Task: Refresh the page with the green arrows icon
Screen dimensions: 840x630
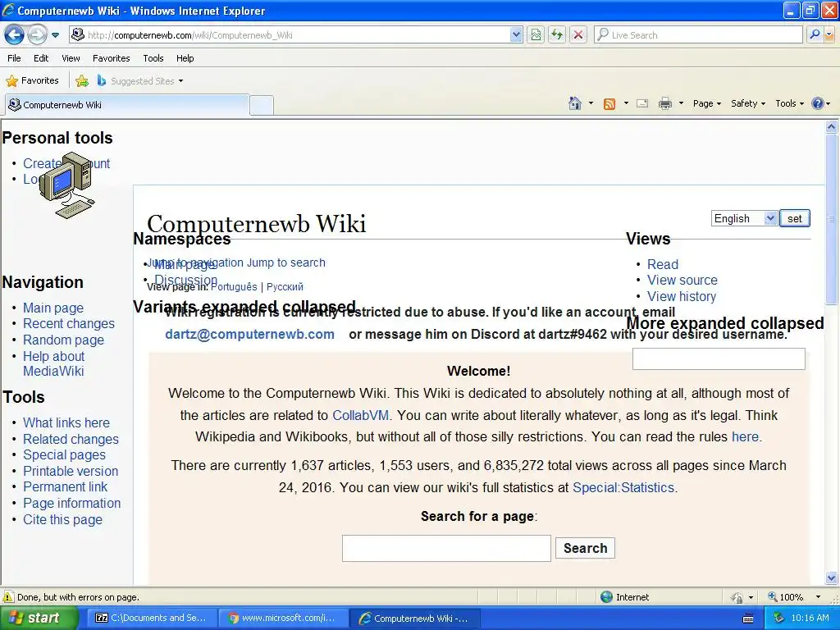Action: 557,35
